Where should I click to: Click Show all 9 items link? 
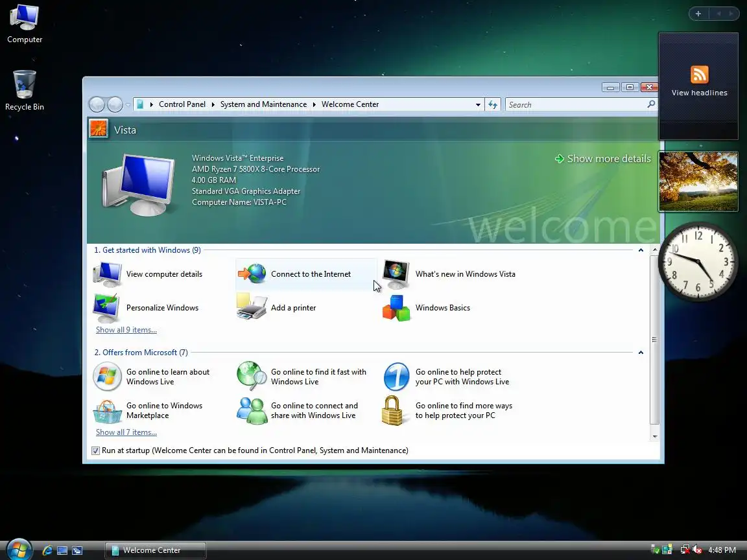coord(126,330)
